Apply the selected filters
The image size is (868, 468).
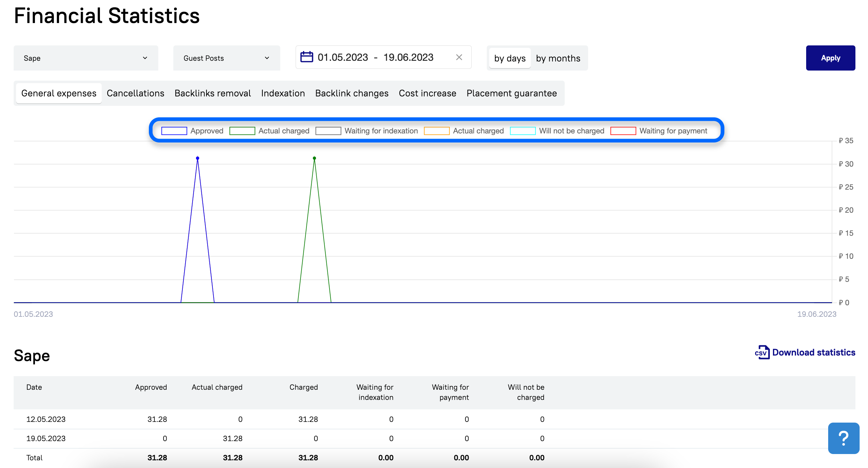(x=831, y=58)
